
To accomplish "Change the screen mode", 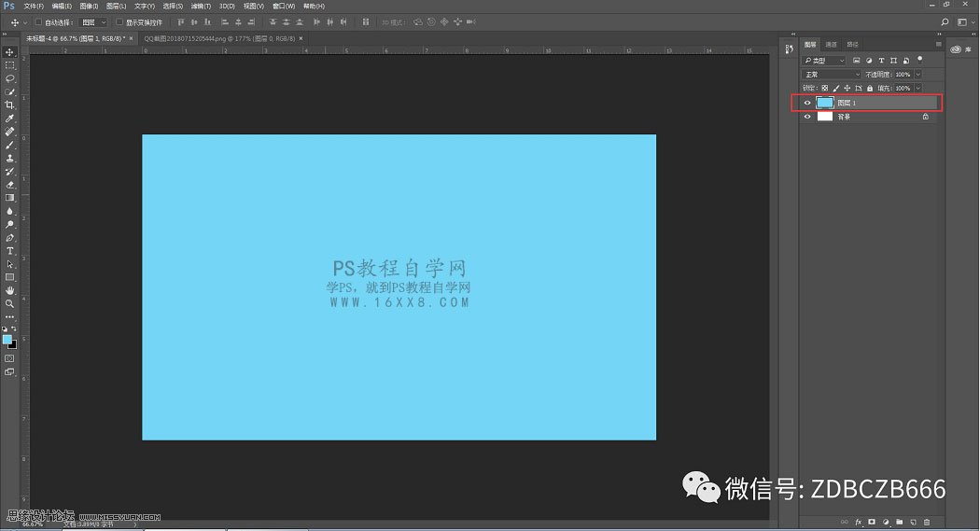I will (x=9, y=371).
